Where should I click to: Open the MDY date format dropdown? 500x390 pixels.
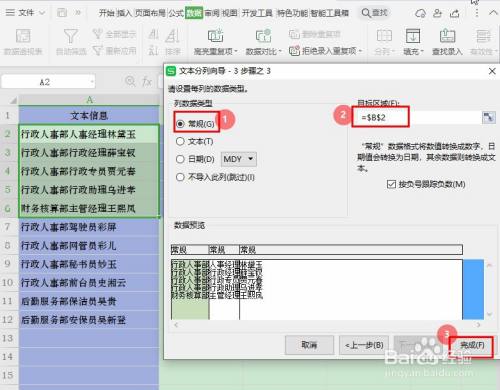tap(239, 159)
